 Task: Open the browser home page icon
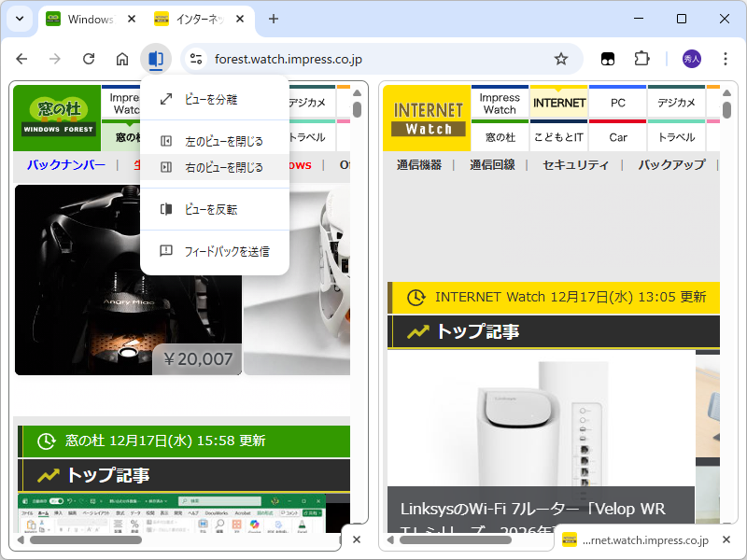click(121, 58)
